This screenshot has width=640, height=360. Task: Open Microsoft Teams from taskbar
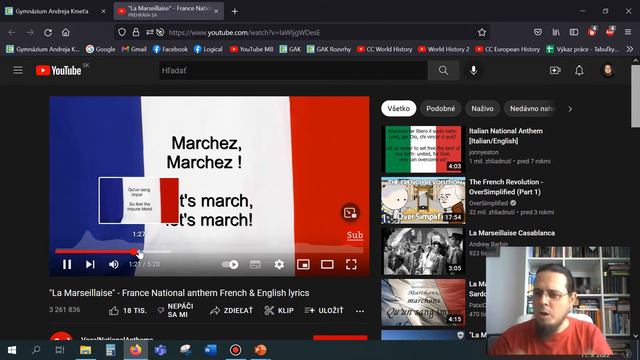click(x=160, y=350)
